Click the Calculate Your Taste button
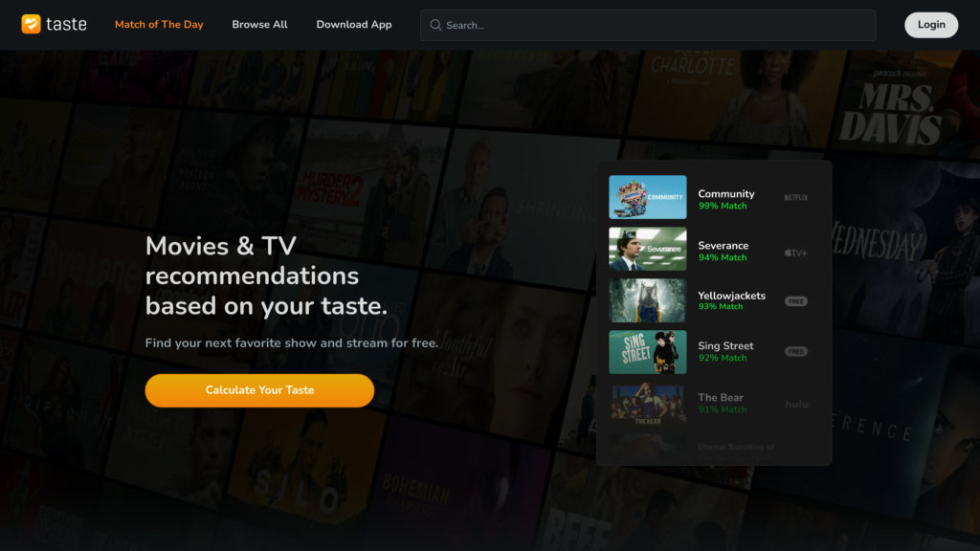 [259, 390]
